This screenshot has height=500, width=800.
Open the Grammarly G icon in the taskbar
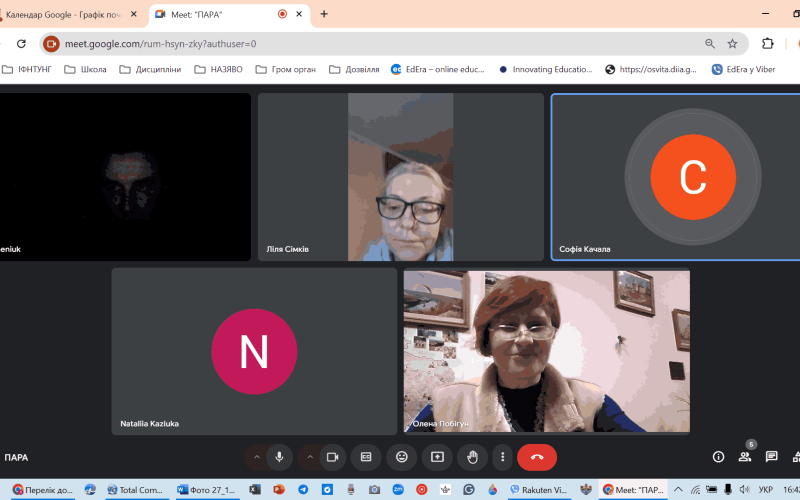pyautogui.click(x=469, y=490)
